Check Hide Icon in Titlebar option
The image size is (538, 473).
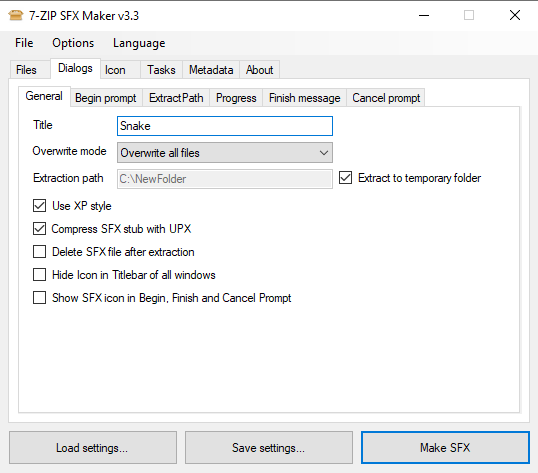coord(39,275)
